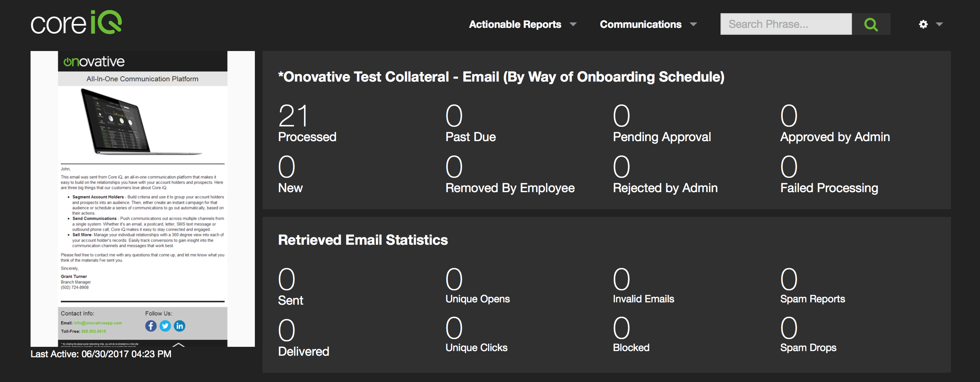Click the Blocked email statistic
Screen dimensions: 980x382
point(631,335)
